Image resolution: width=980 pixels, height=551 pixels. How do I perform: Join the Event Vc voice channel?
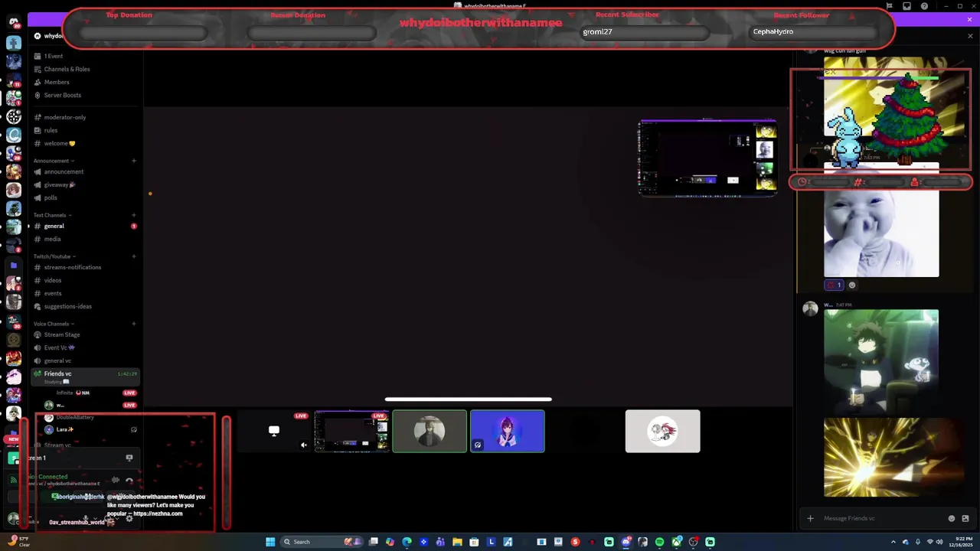click(x=59, y=347)
